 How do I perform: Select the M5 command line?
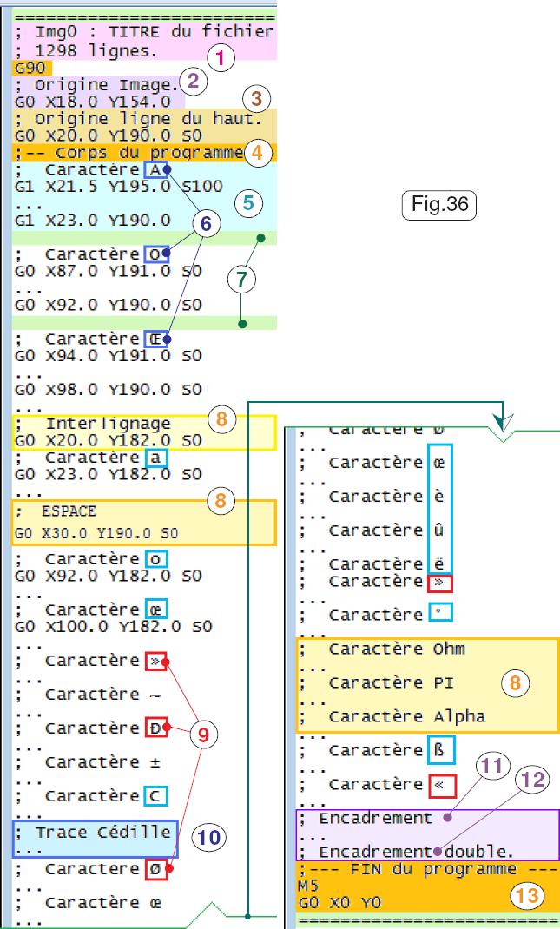pos(308,886)
